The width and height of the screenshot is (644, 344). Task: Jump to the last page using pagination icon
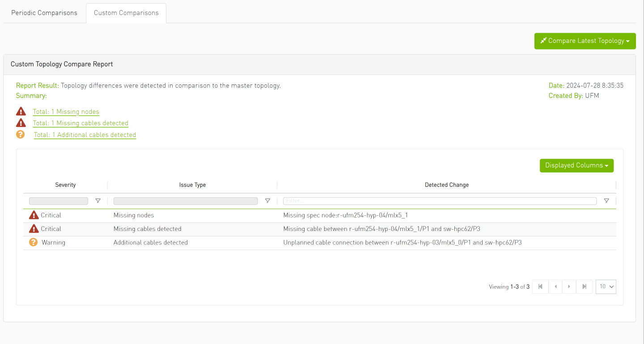click(x=585, y=286)
